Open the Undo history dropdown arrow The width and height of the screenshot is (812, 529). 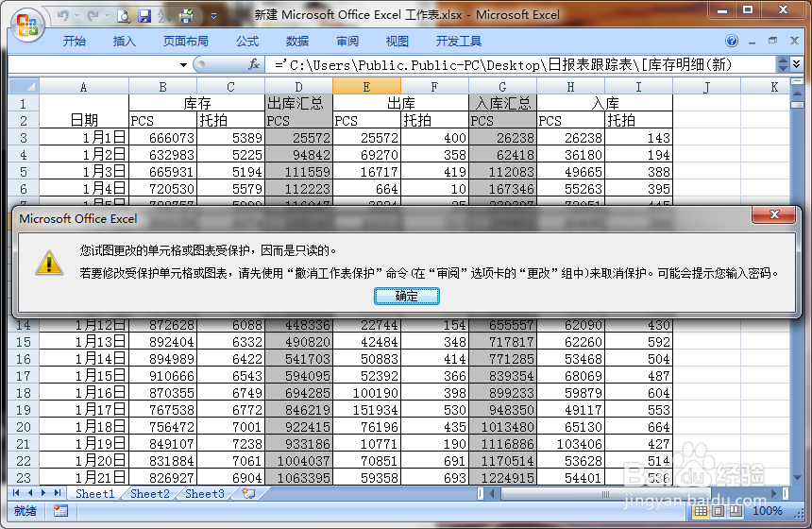(x=76, y=16)
